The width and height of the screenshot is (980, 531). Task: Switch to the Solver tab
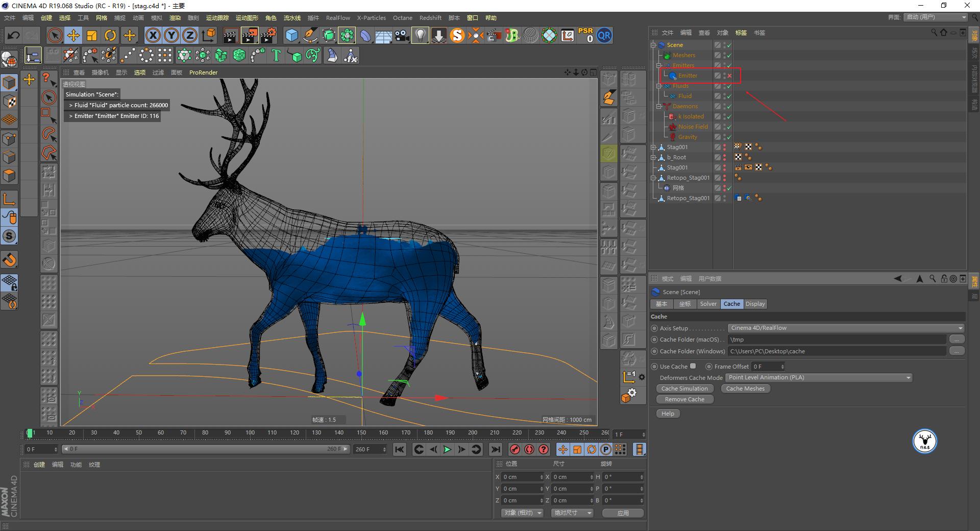[x=708, y=304]
